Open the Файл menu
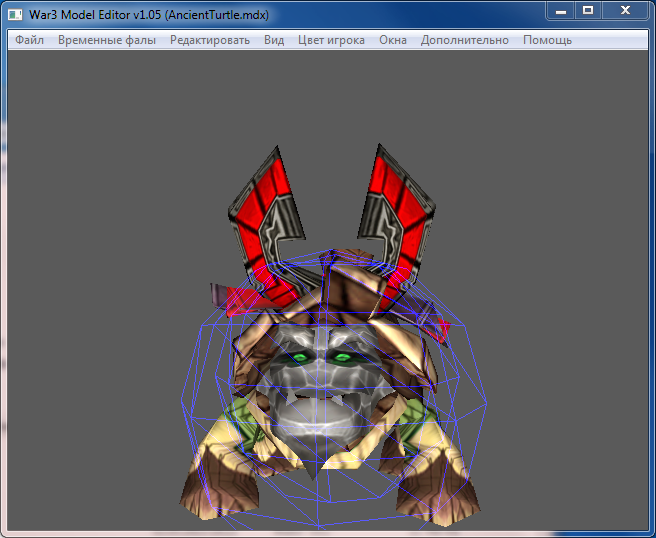This screenshot has width=656, height=538. (x=29, y=40)
